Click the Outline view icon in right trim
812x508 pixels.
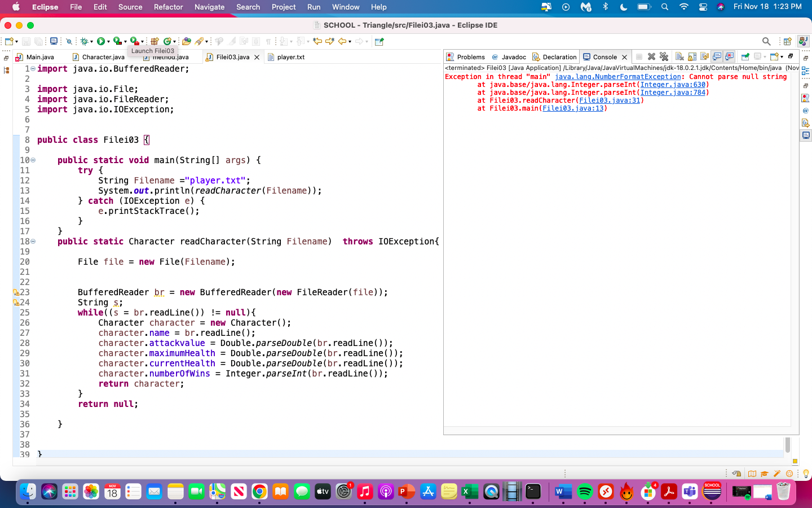pos(805,71)
